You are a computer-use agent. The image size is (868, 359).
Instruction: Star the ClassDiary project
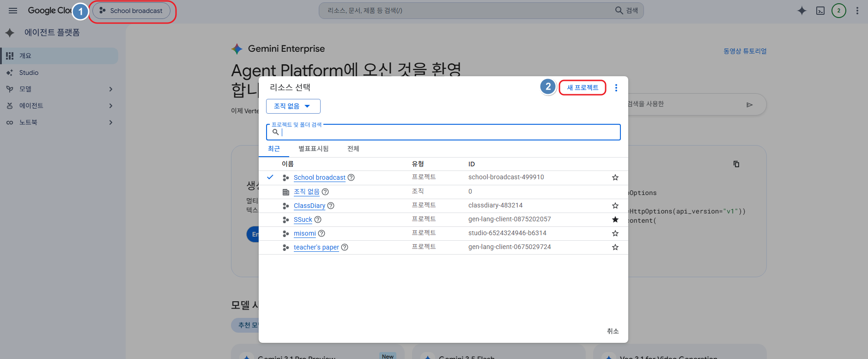coord(615,206)
